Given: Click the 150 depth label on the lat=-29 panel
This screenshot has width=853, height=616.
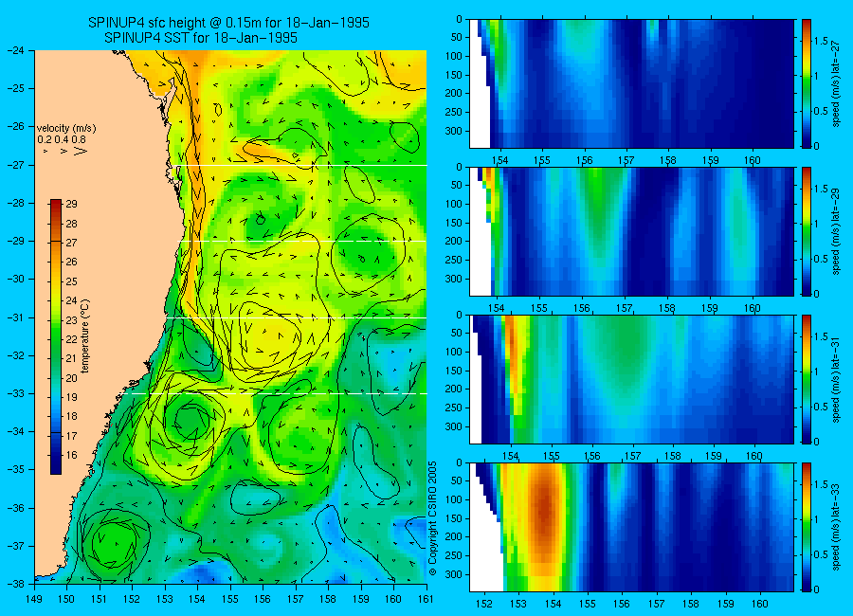Looking at the screenshot, I should pos(455,223).
